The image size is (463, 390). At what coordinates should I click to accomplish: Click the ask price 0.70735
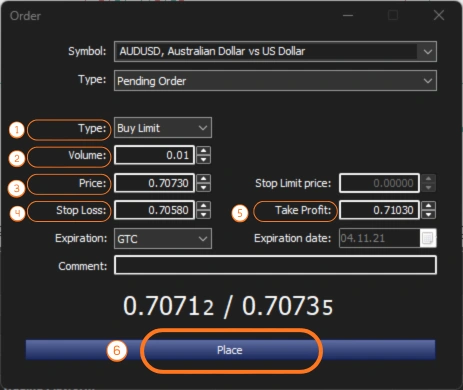pos(287,306)
